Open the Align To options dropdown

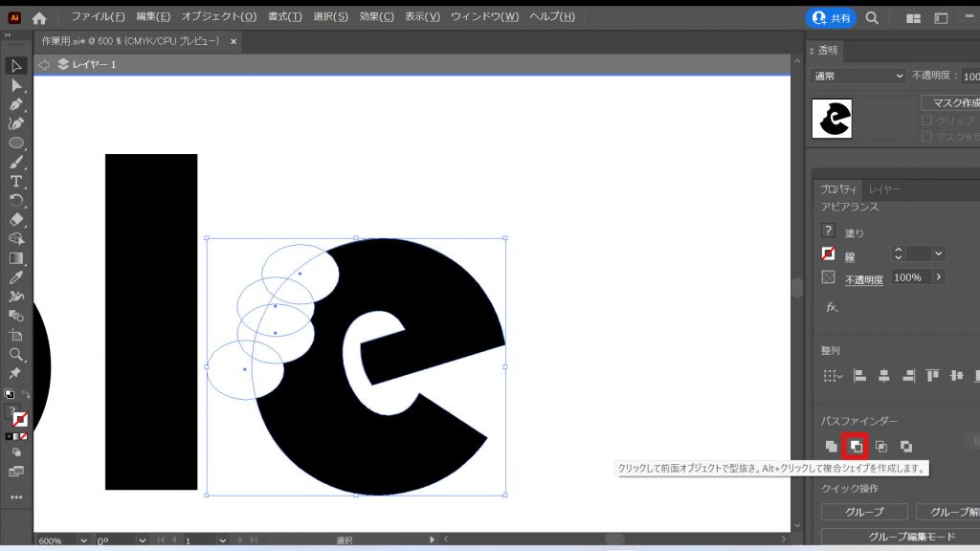pyautogui.click(x=833, y=375)
